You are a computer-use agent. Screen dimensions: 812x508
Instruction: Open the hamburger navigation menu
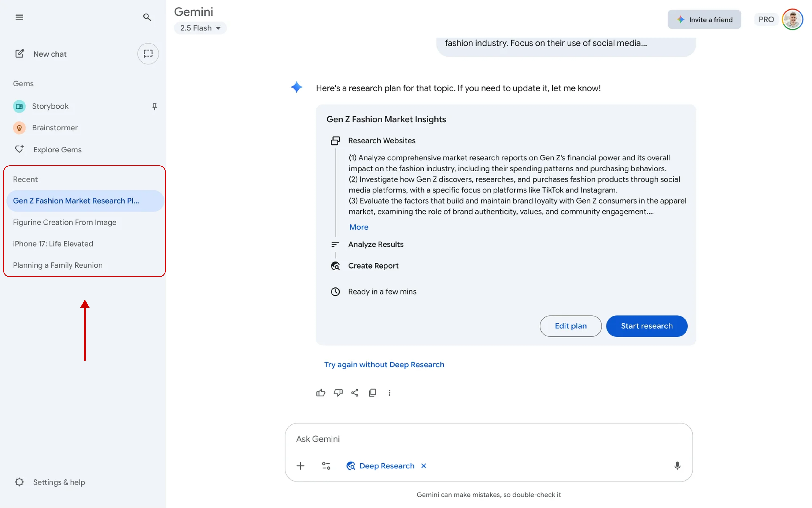tap(19, 17)
